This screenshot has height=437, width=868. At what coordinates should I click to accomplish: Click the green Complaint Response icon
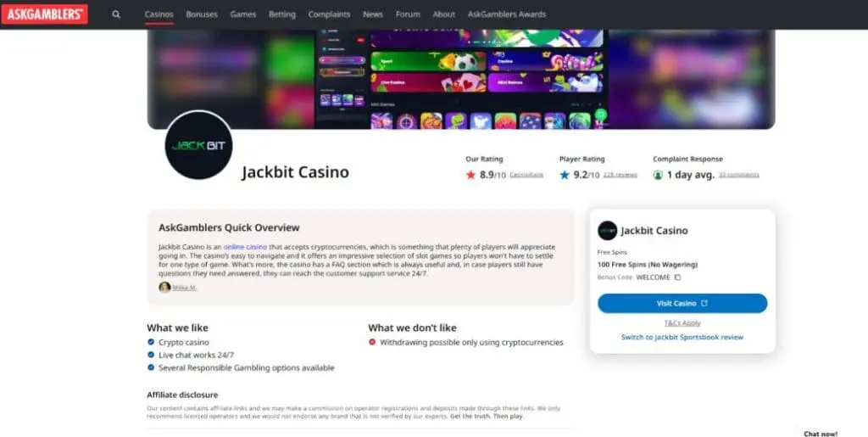pos(658,175)
